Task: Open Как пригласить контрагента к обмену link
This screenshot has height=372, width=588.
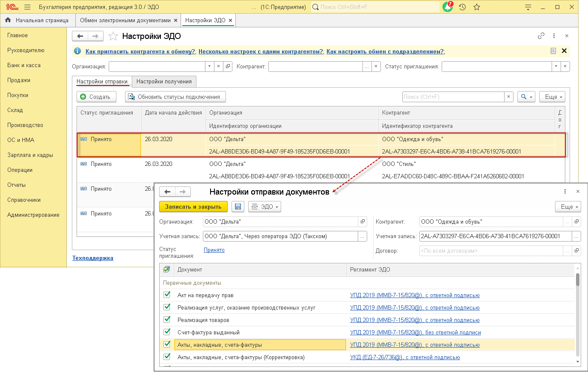Action: pos(140,51)
